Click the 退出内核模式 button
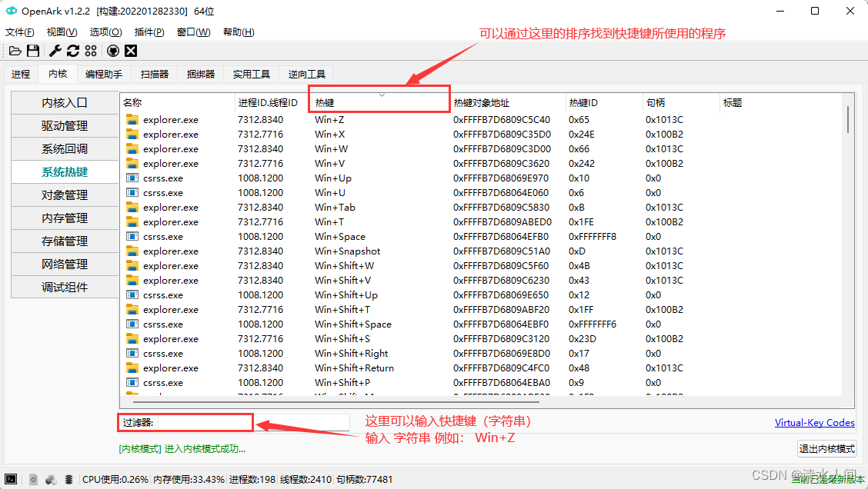 tap(826, 449)
